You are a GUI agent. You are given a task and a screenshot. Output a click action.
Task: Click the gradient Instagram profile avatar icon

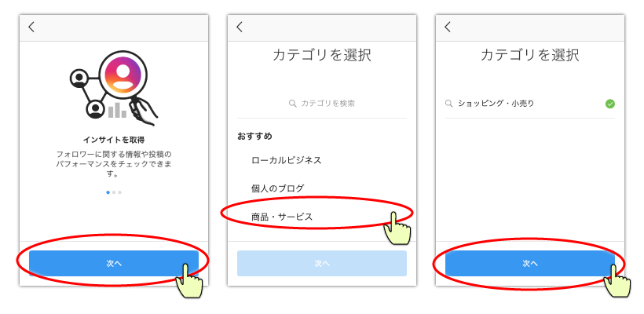(122, 76)
